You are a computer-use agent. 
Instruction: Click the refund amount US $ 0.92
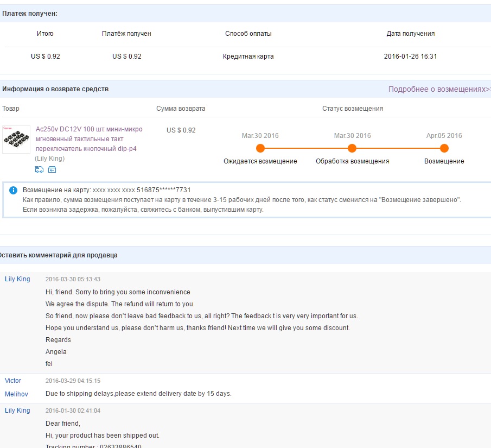(181, 130)
